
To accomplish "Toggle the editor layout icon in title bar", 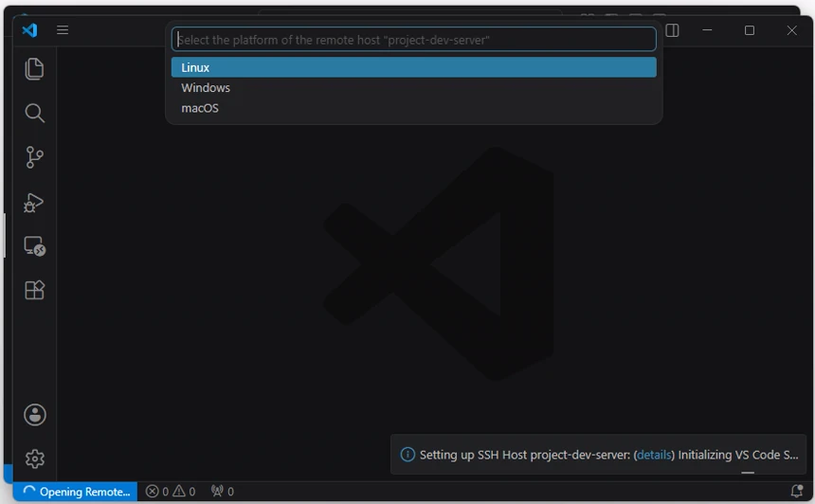I will 672,30.
